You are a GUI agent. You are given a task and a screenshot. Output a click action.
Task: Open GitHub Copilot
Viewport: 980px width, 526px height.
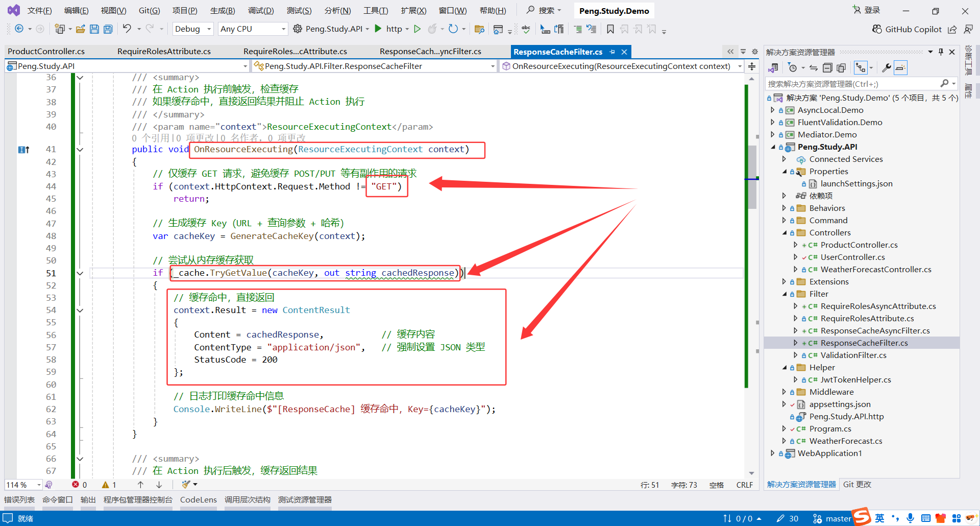click(907, 29)
